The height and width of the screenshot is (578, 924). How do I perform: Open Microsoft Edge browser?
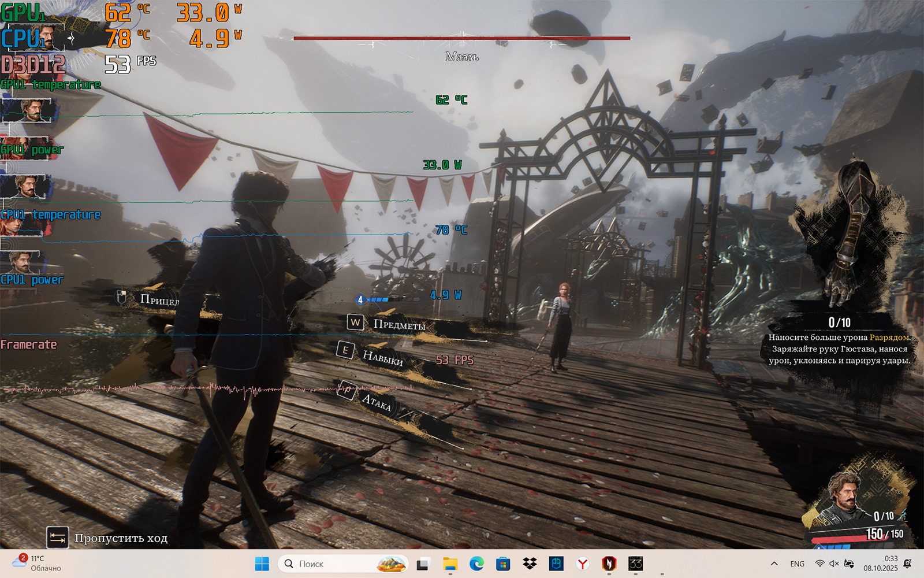[476, 564]
